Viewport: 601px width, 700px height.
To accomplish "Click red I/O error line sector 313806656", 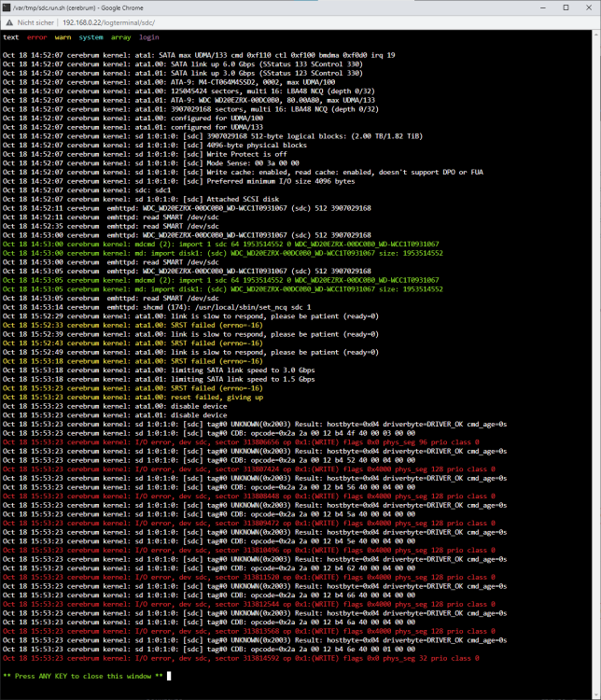I will coord(241,442).
